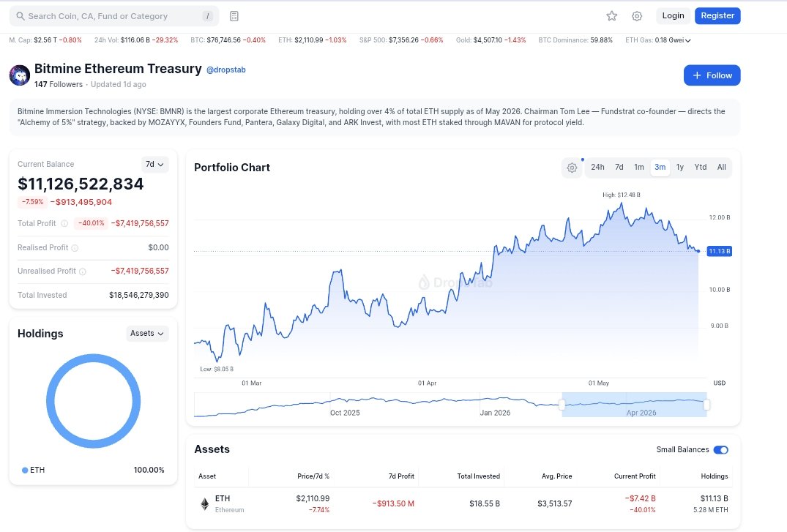Image resolution: width=787 pixels, height=532 pixels.
Task: Sort by Current Profit column header
Action: [x=635, y=476]
